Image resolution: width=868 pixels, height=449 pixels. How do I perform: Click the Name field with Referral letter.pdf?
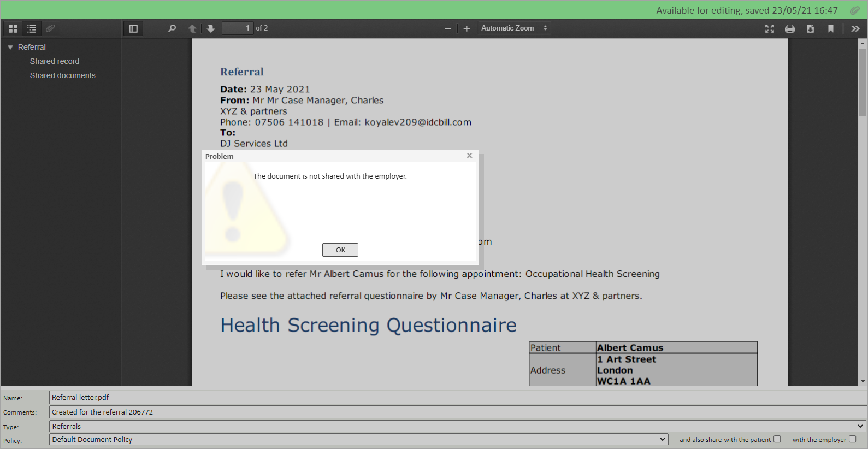pos(457,398)
